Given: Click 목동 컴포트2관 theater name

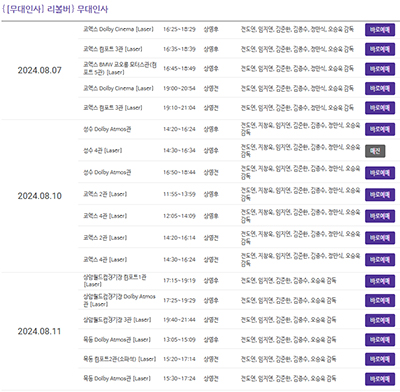Looking at the screenshot, I should tap(119, 359).
